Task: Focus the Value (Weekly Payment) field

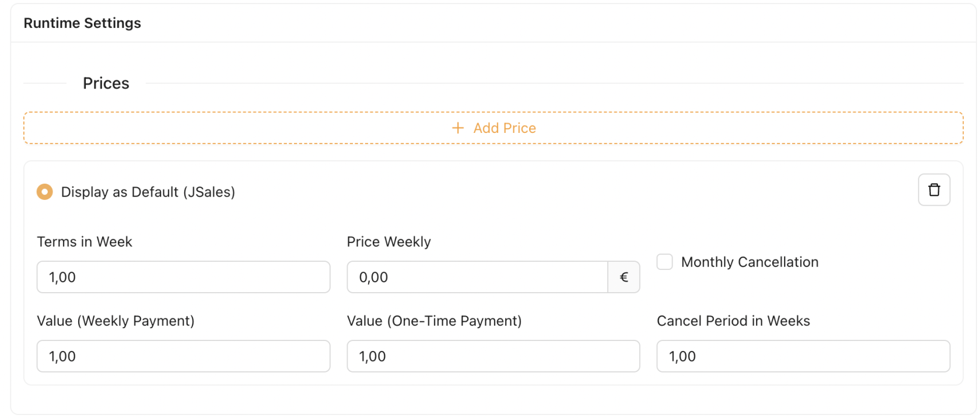Action: 183,357
